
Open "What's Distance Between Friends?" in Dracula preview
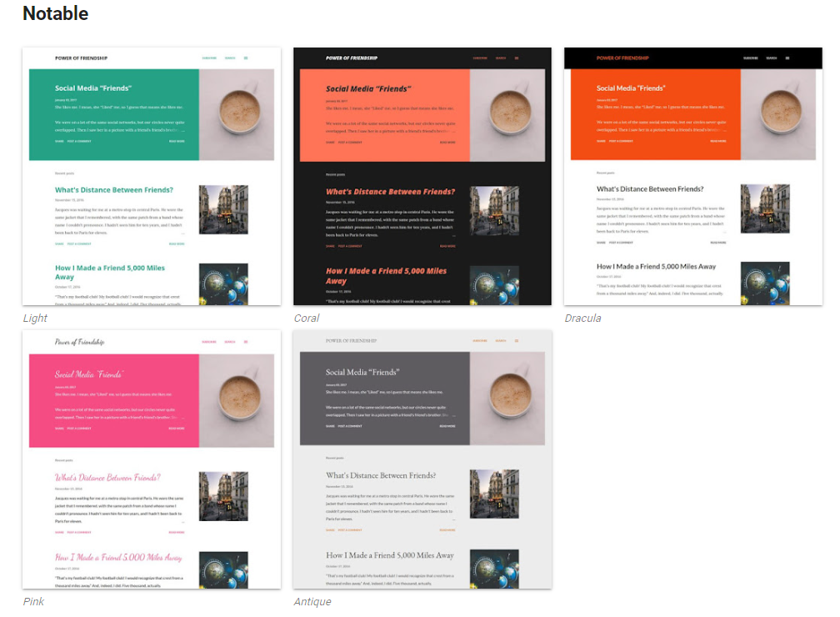click(650, 189)
